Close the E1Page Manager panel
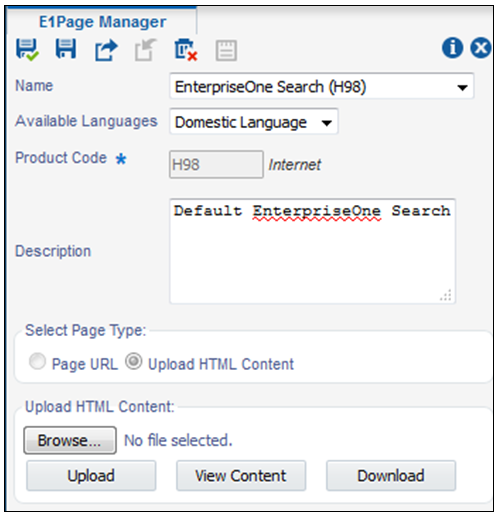 481,48
